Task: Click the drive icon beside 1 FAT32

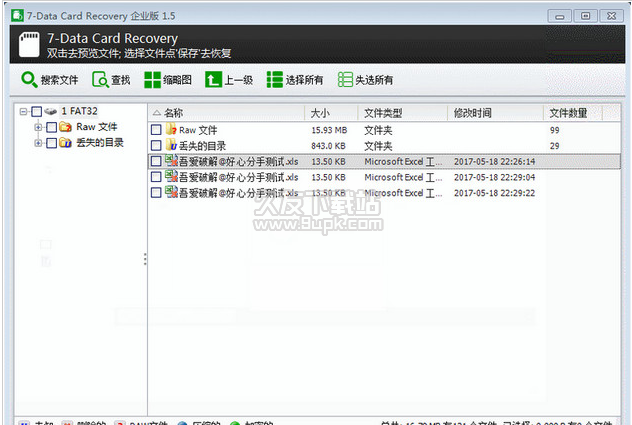Action: tap(50, 111)
